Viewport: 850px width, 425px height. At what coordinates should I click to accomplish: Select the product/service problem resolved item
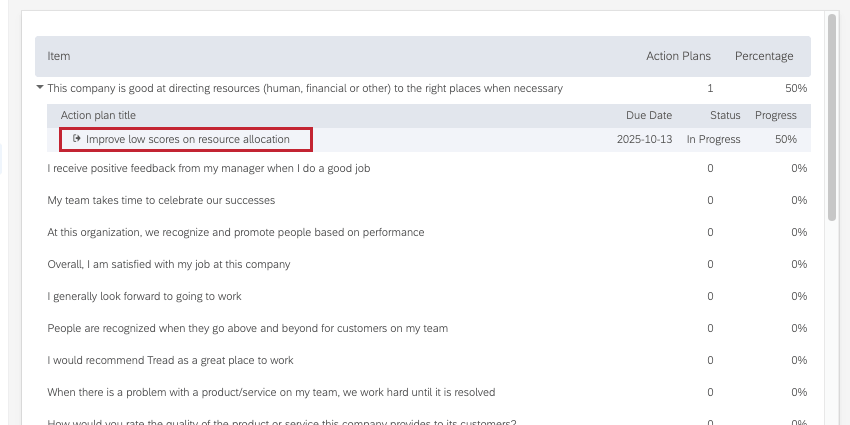click(x=271, y=392)
